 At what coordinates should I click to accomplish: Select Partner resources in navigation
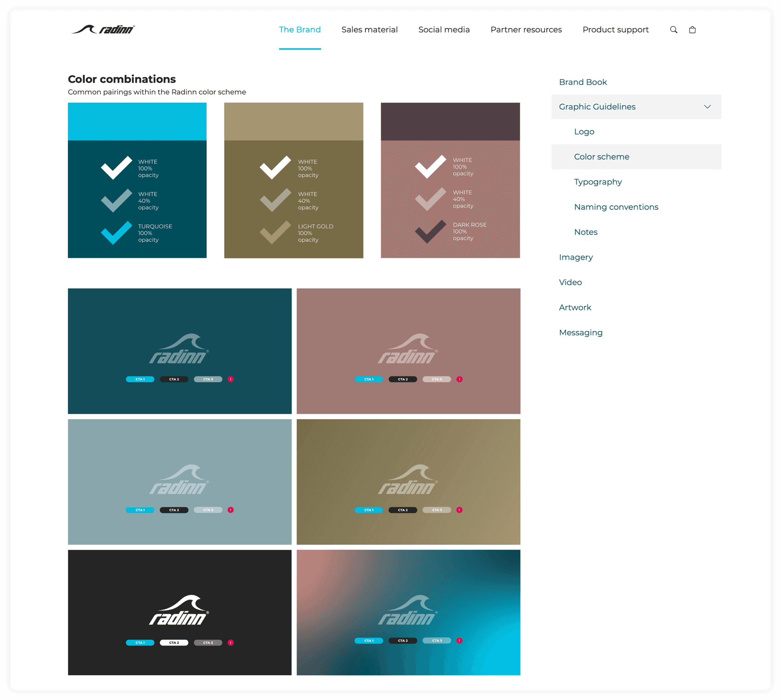point(526,30)
